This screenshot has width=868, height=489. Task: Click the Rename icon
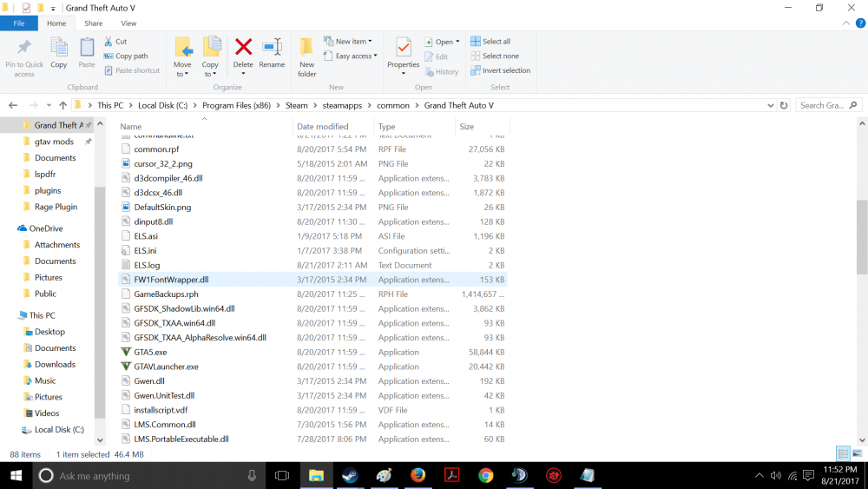pyautogui.click(x=272, y=48)
